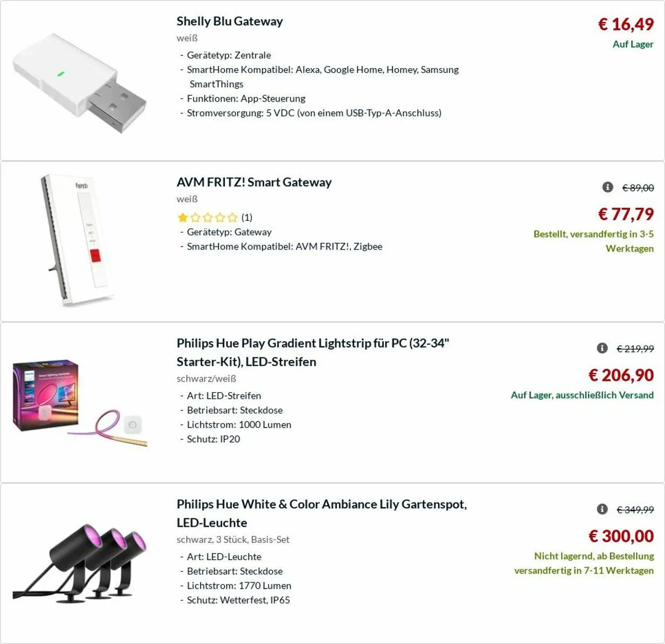Click the AVM FRITZ! Smart Gateway product image
Screen dimensions: 665x644
[x=79, y=241]
